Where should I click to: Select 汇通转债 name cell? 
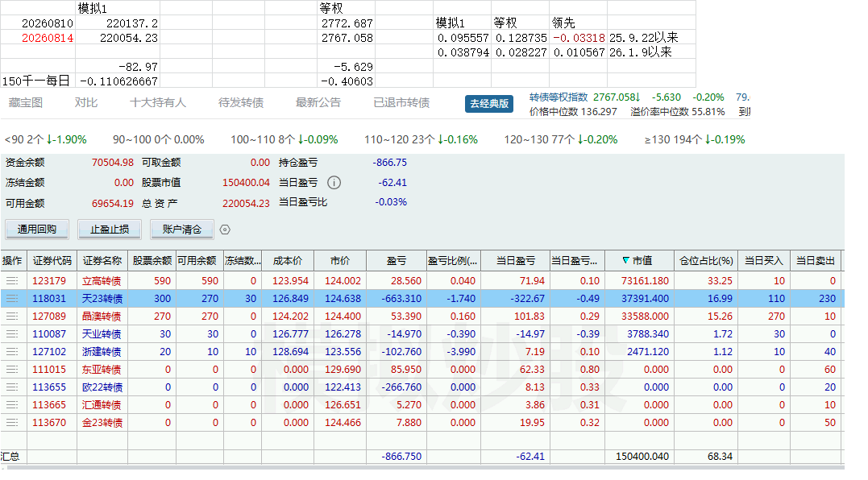[x=102, y=405]
